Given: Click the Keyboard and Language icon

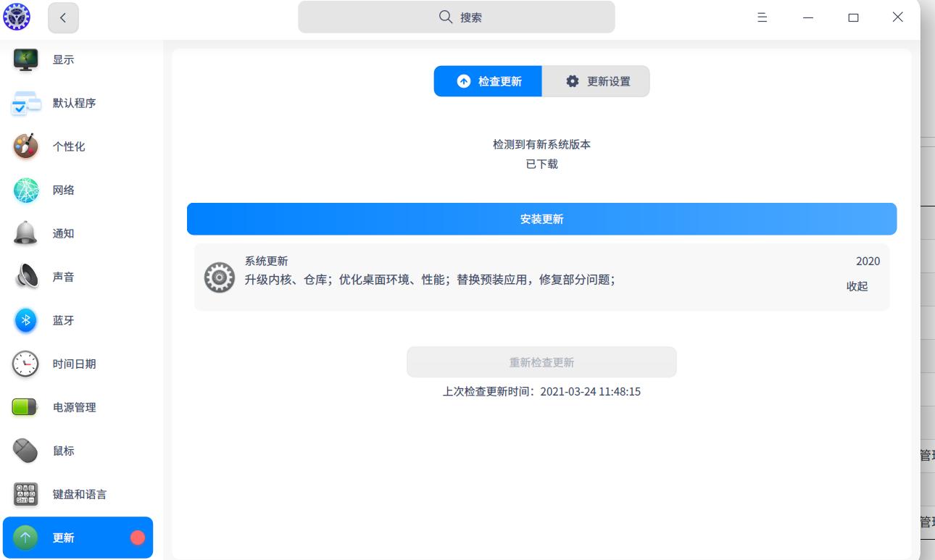Looking at the screenshot, I should 26,494.
